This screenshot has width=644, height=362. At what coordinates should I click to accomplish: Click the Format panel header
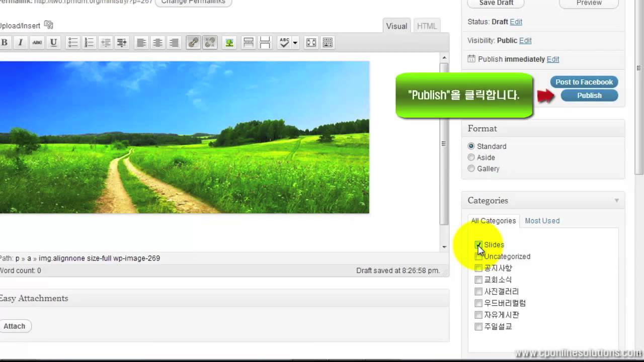543,129
